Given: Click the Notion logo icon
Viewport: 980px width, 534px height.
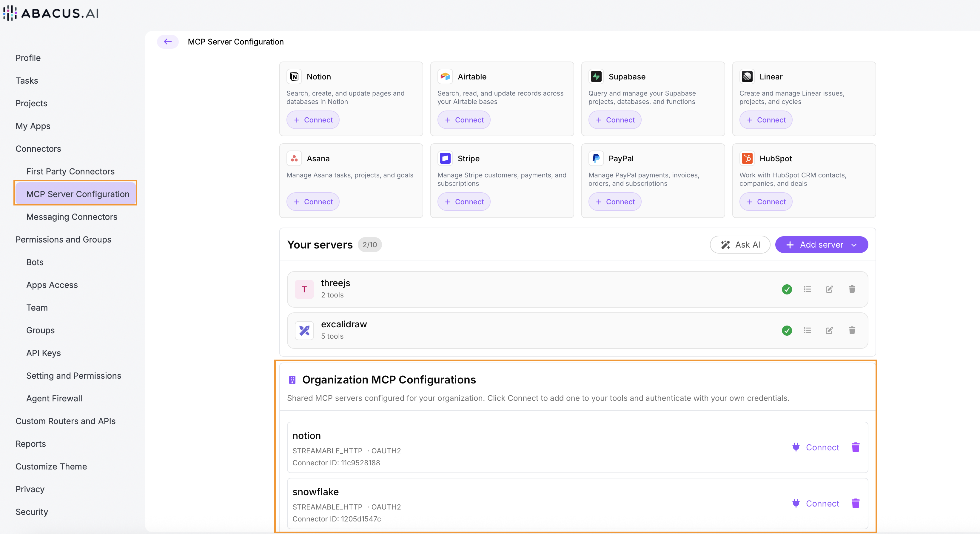Looking at the screenshot, I should tap(294, 76).
